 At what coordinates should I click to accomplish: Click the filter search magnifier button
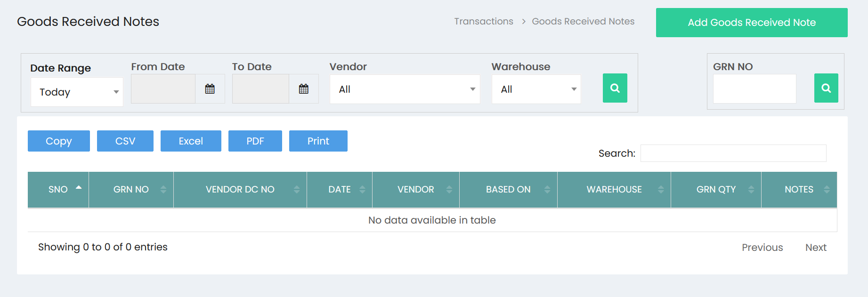615,88
